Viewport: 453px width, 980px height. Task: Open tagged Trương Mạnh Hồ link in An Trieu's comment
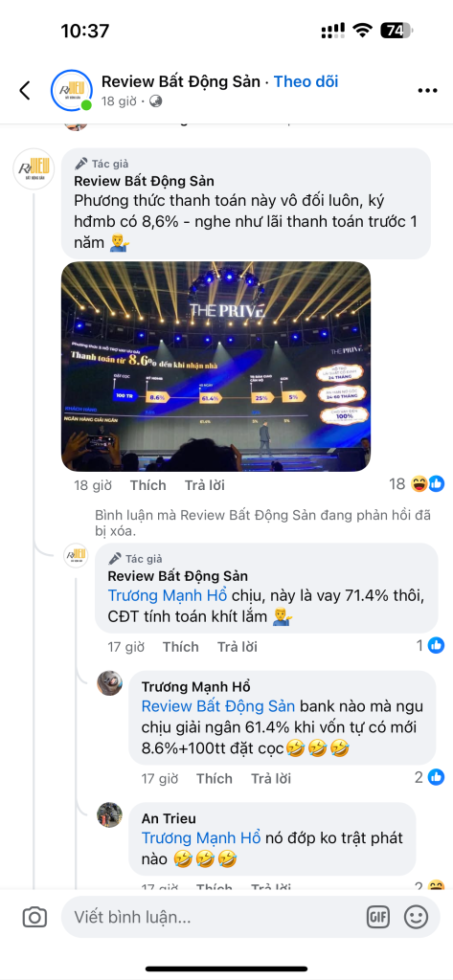(201, 838)
